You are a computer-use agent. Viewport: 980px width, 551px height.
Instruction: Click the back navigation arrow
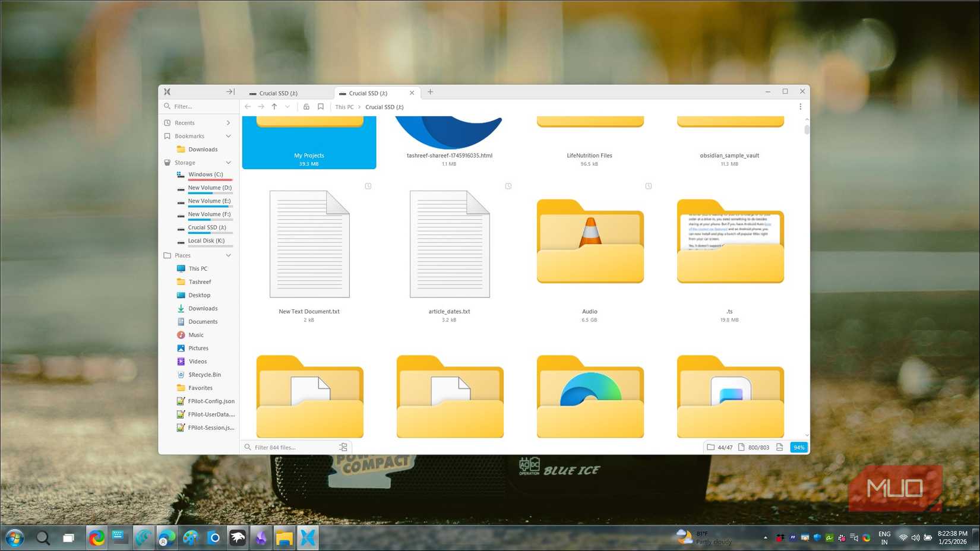coord(248,107)
